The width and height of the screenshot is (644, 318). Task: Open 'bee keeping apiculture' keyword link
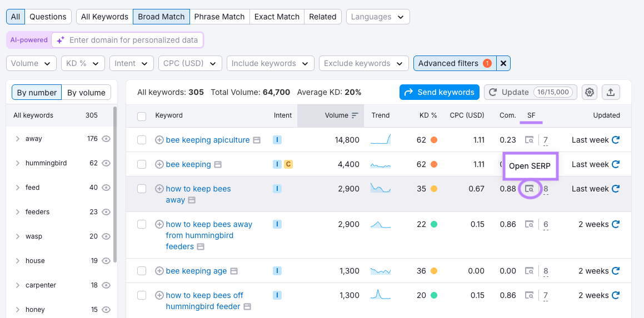pos(207,140)
